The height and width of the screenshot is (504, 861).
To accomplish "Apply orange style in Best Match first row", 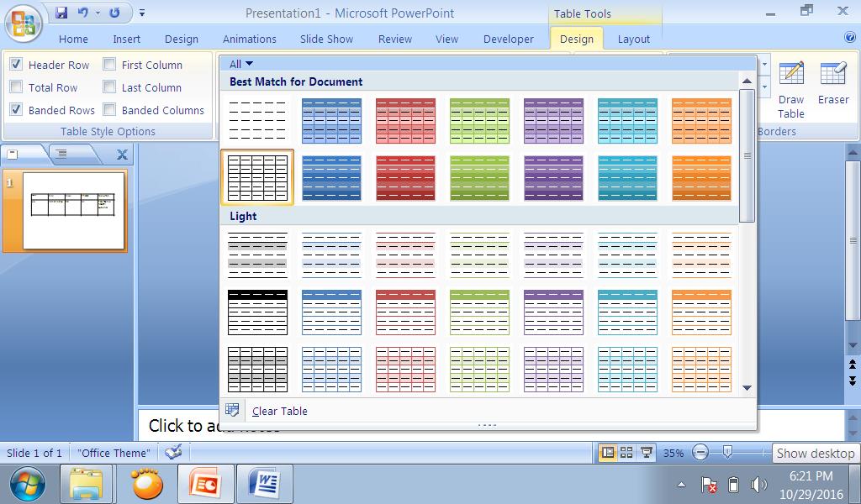I will point(701,121).
